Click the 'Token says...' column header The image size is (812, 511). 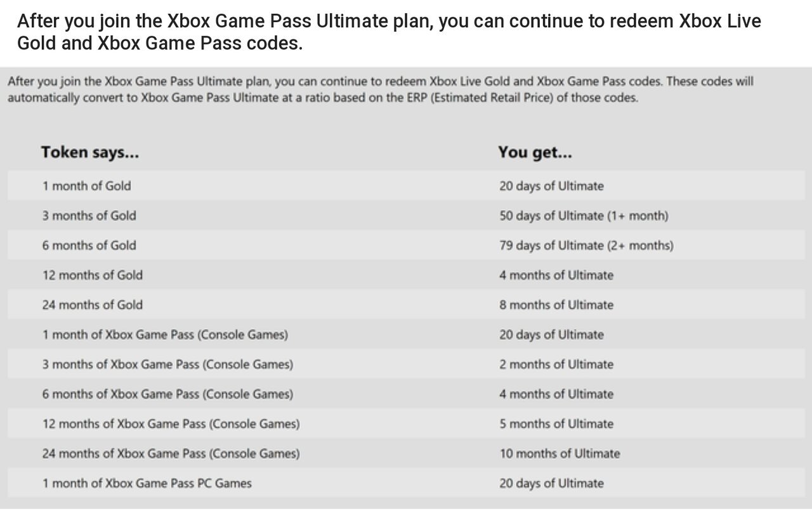point(90,153)
